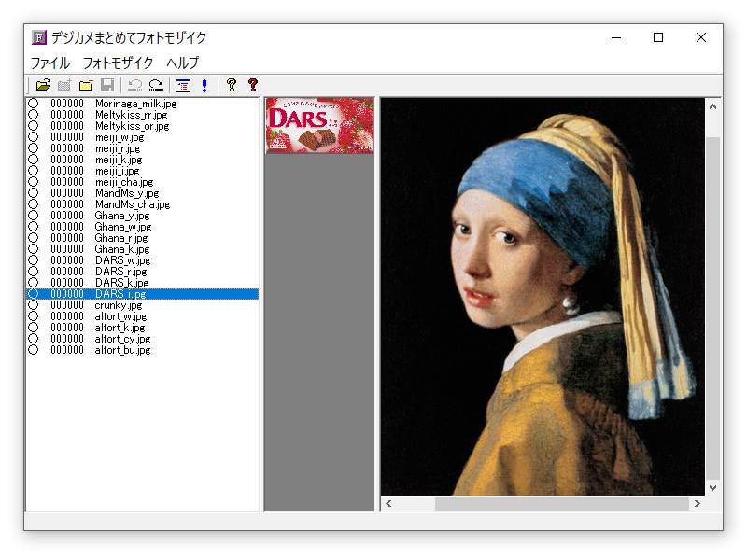Click the grayed undo arrow icon
747x560 pixels.
click(x=134, y=85)
